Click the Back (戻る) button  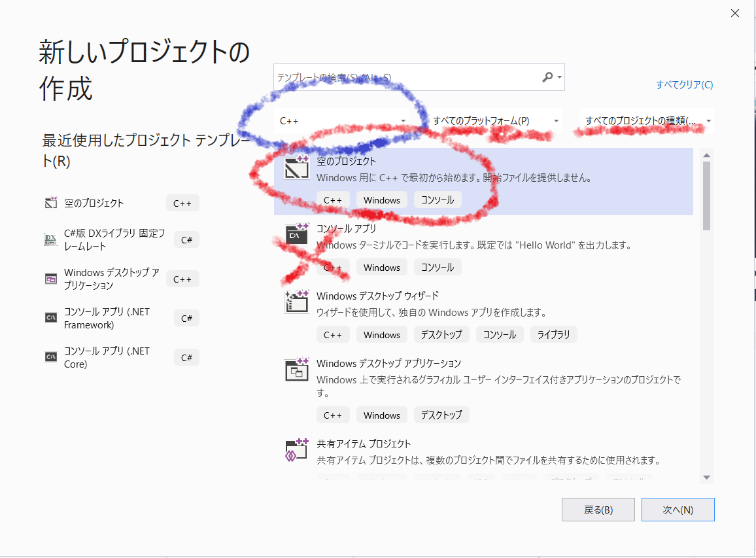click(x=598, y=510)
